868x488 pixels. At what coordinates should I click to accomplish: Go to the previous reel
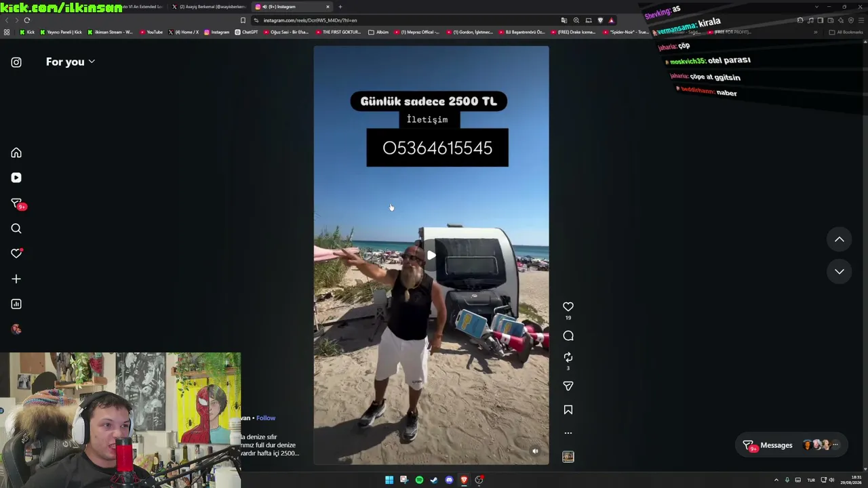(840, 239)
